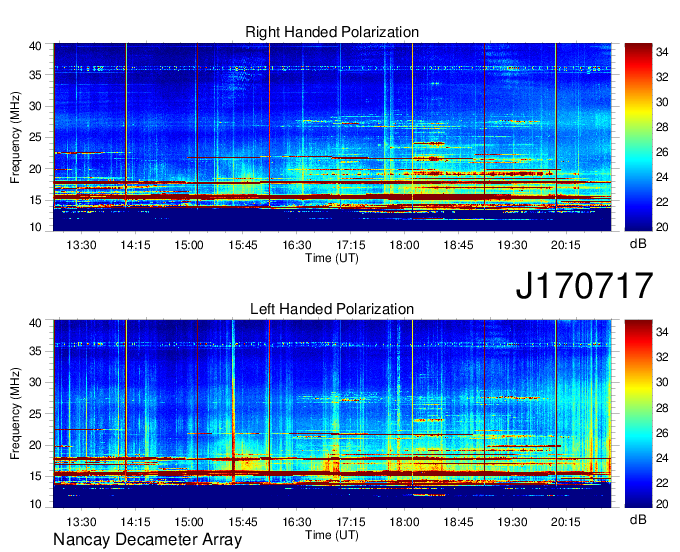This screenshot has width=680, height=552.
Task: Click the 18:00 tick label on the top plot
Action: 404,245
